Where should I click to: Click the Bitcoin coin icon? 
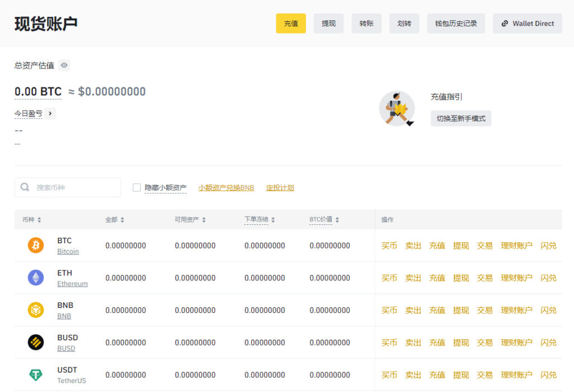pos(36,245)
